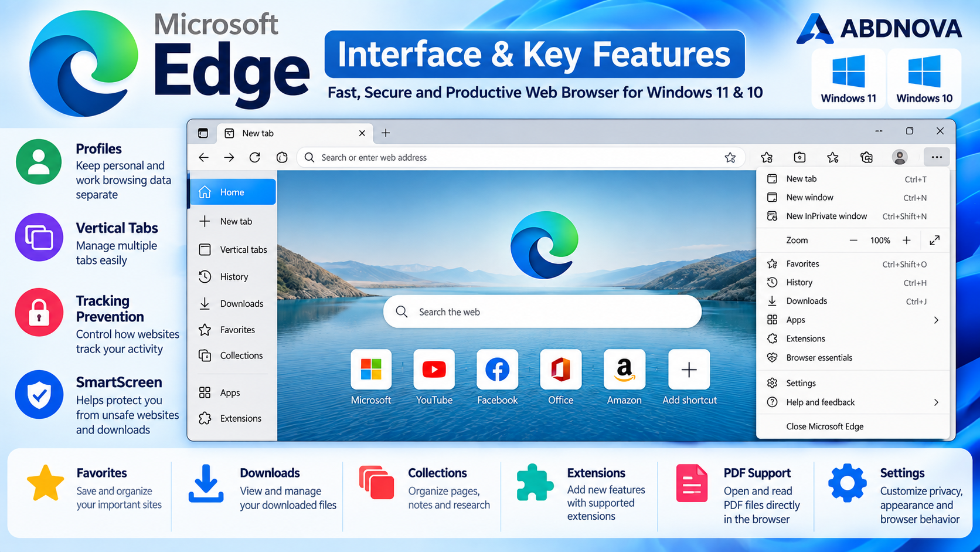Click the Search or enter web address bar
This screenshot has height=552, width=980.
(522, 157)
